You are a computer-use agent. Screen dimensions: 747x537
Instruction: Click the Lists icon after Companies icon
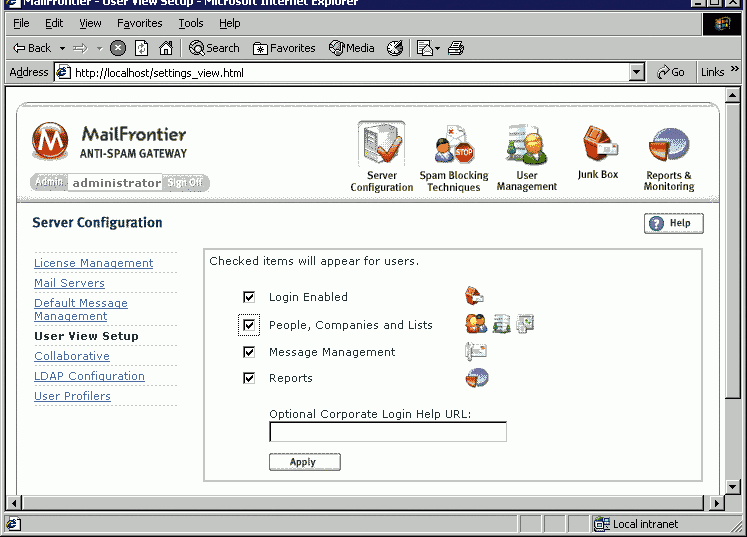point(525,324)
